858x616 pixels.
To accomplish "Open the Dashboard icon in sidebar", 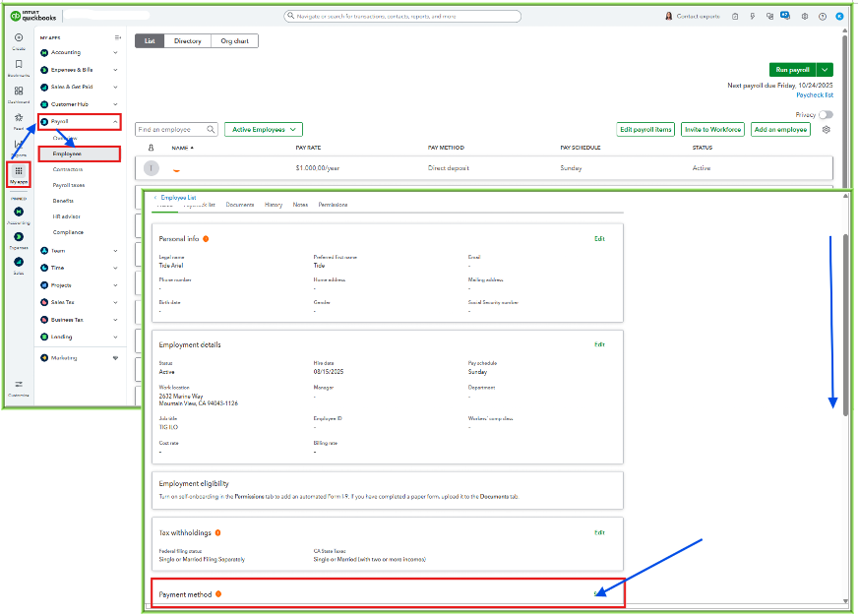I will [x=19, y=92].
